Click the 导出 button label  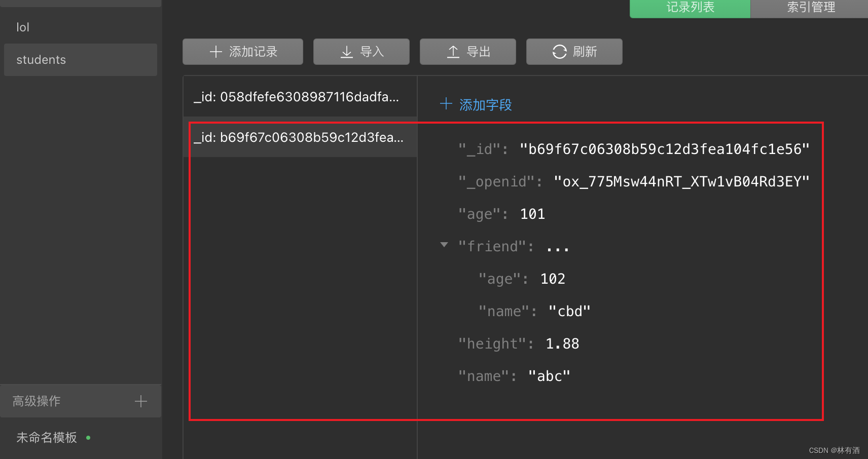[x=479, y=52]
